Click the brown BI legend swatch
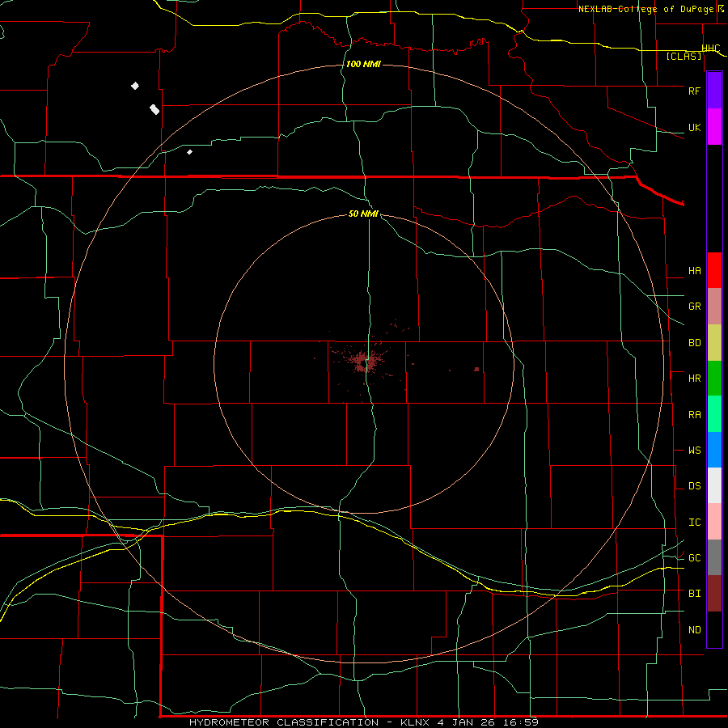Image resolution: width=728 pixels, height=728 pixels. [x=714, y=594]
